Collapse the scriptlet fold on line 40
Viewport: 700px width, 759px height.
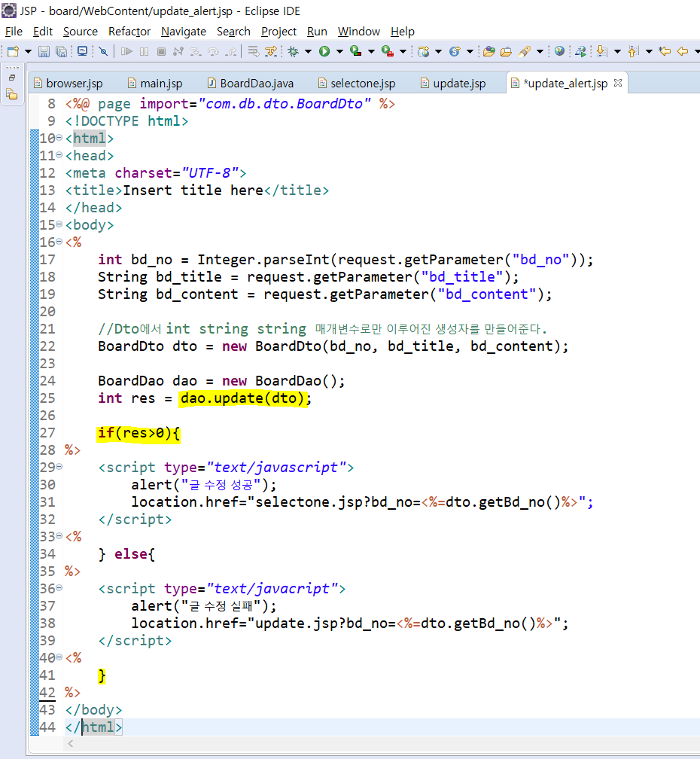pyautogui.click(x=59, y=657)
